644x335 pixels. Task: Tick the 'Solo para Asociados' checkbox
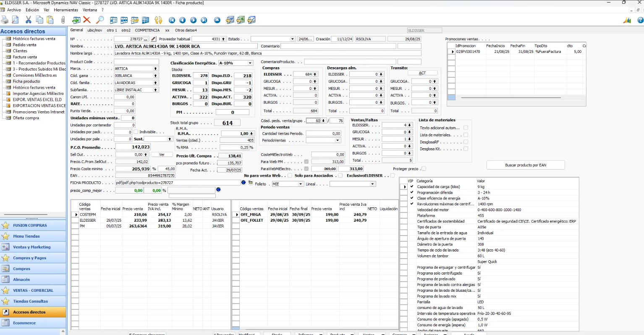(x=340, y=175)
